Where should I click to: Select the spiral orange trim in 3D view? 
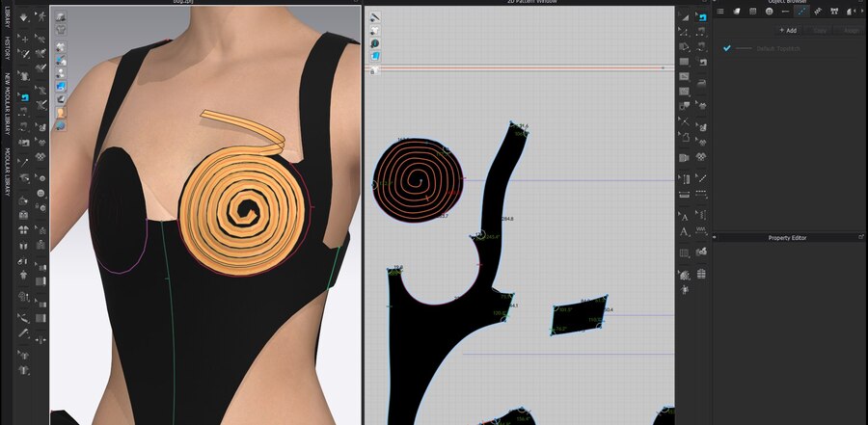pyautogui.click(x=242, y=210)
